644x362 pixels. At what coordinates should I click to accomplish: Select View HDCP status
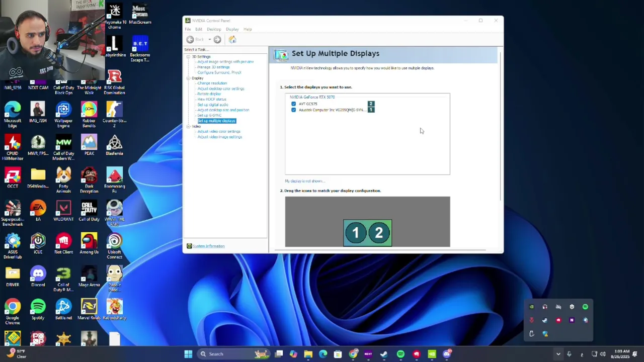211,99
